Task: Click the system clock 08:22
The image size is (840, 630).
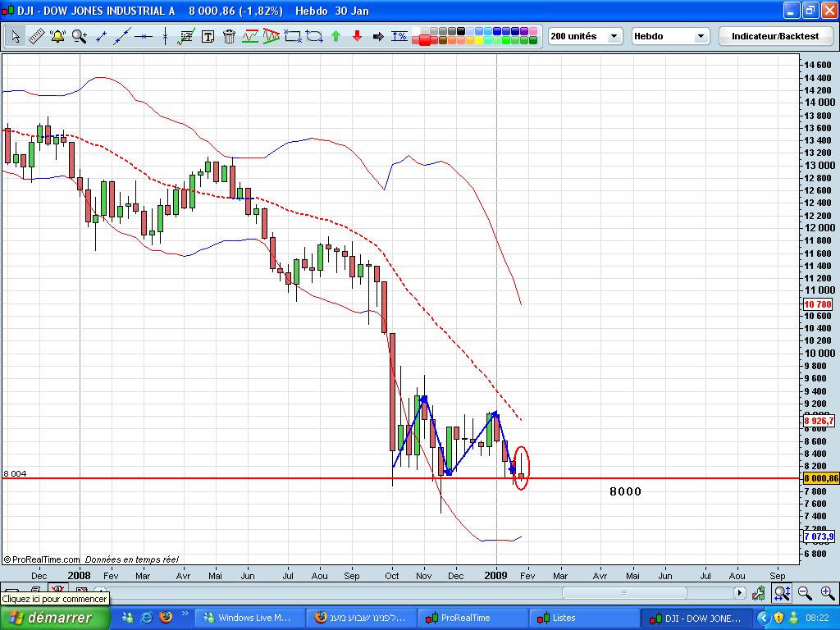Action: tap(818, 619)
